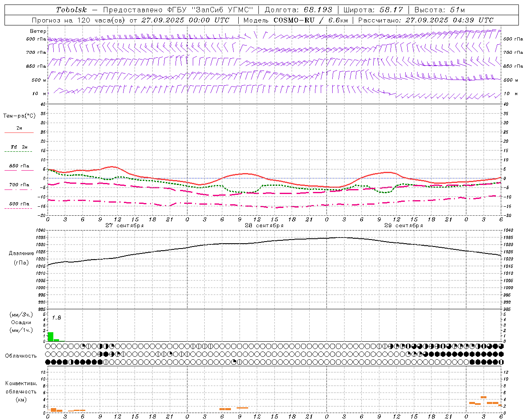
Task: Click the '500 гПа' dash-dot legend entry
Action: [19, 204]
